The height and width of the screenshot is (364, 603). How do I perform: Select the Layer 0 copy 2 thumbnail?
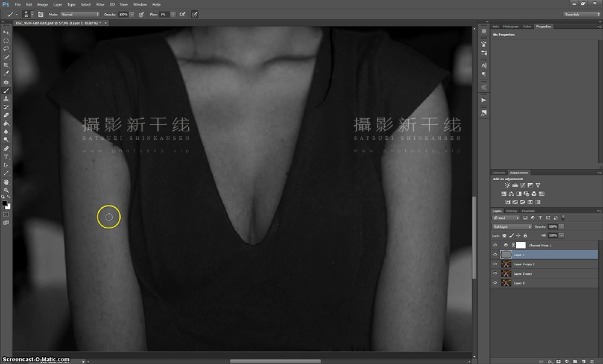(506, 264)
